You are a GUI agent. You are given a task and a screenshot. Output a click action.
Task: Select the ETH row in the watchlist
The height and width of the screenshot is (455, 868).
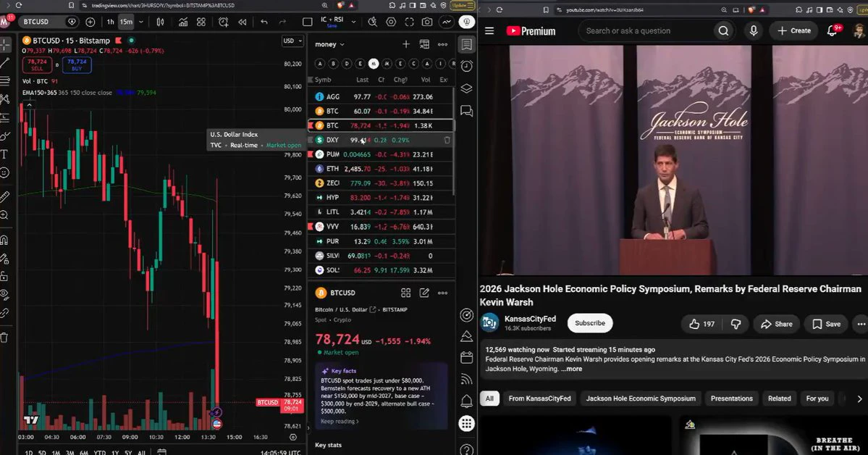[x=381, y=169]
